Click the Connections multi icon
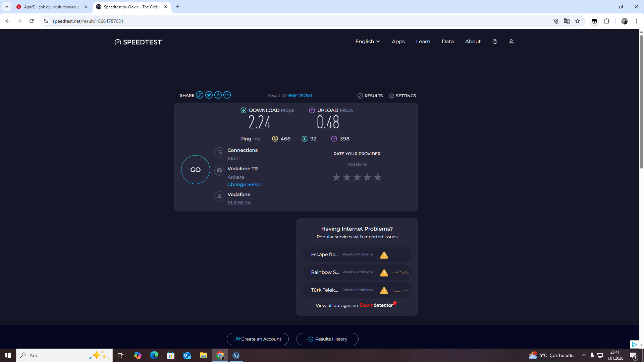 [219, 153]
